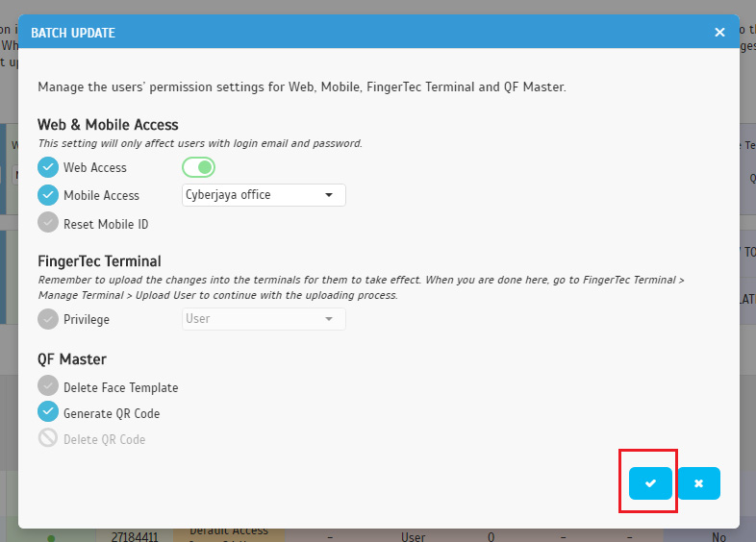Open the Cyberjaya office dropdown
Image resolution: width=756 pixels, height=542 pixels.
click(264, 195)
